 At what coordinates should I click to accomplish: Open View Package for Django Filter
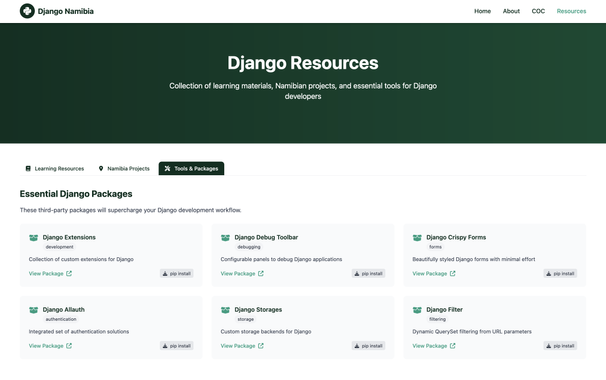434,346
